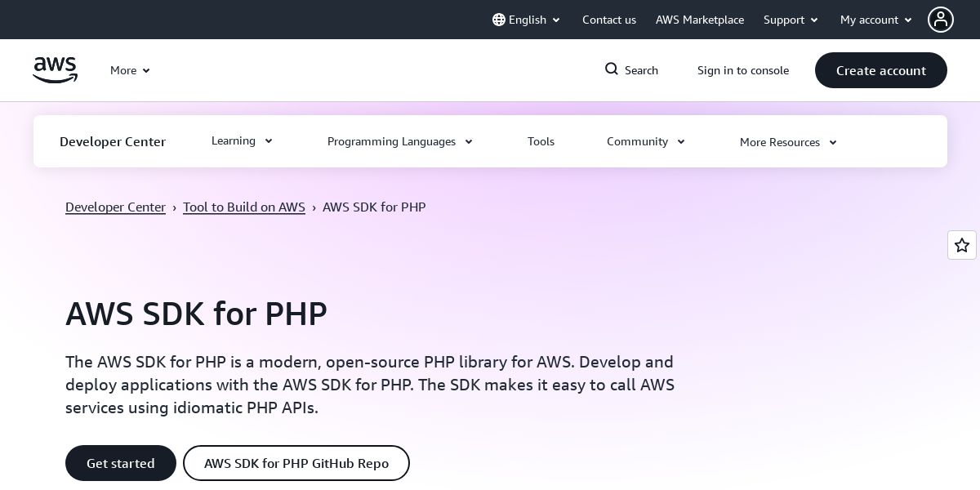
Task: Open the Support dropdown menu
Action: [791, 20]
